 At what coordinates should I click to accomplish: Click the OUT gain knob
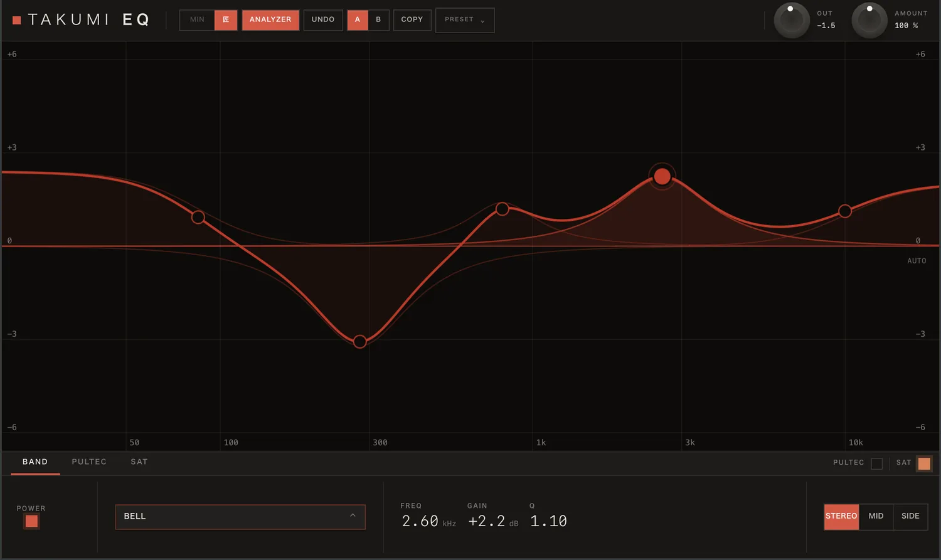point(792,20)
